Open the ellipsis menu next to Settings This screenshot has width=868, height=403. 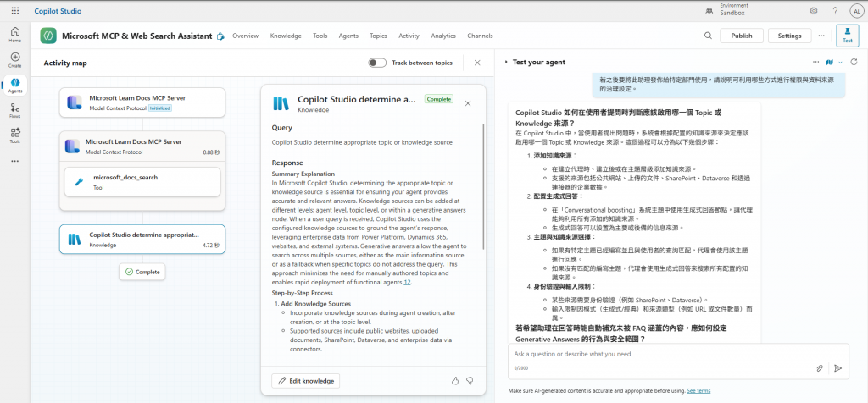[821, 36]
